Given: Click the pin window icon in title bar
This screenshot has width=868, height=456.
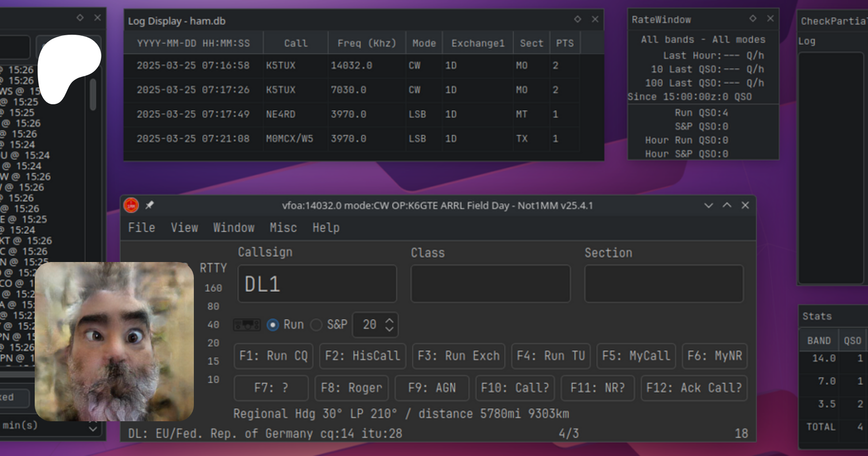Looking at the screenshot, I should pyautogui.click(x=149, y=205).
